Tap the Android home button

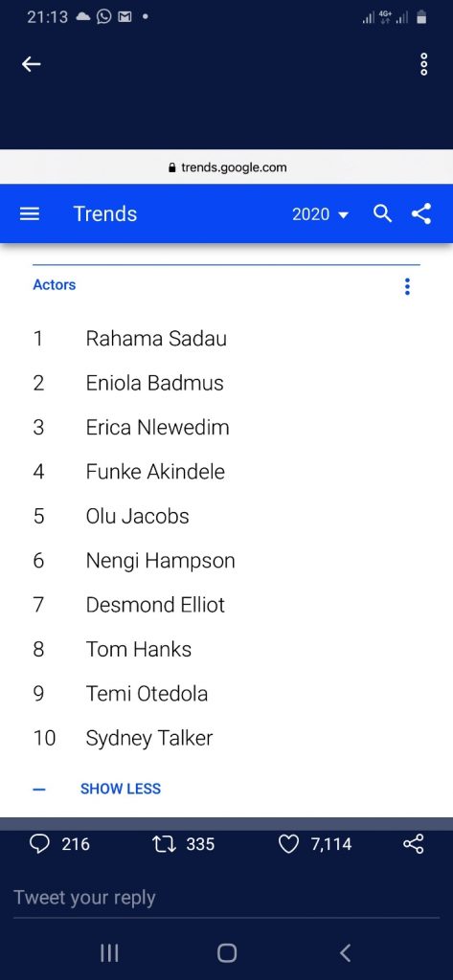pos(226,953)
